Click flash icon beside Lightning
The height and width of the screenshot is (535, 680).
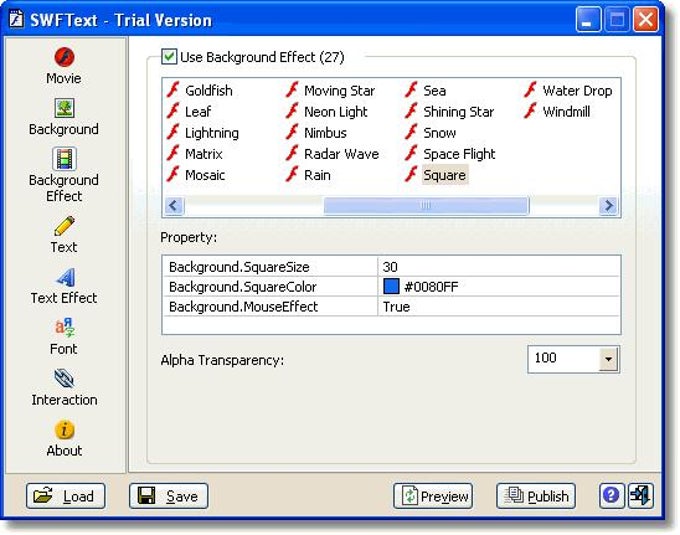173,132
